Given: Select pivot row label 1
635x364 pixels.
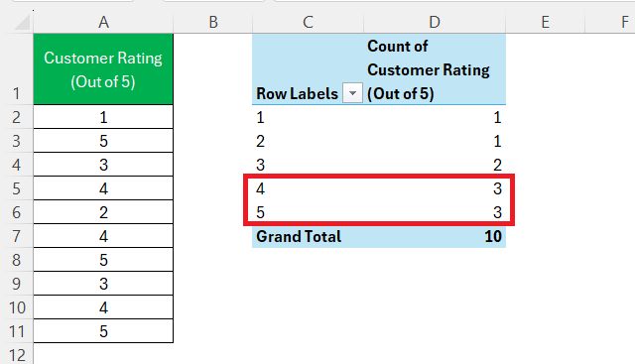Looking at the screenshot, I should tap(308, 117).
